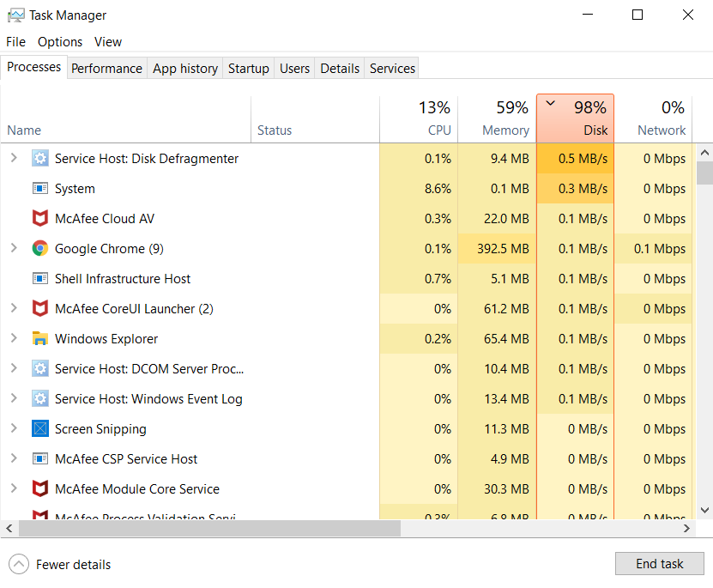This screenshot has height=588, width=713.
Task: Click the vertical scrollbar up arrow
Action: pos(704,153)
